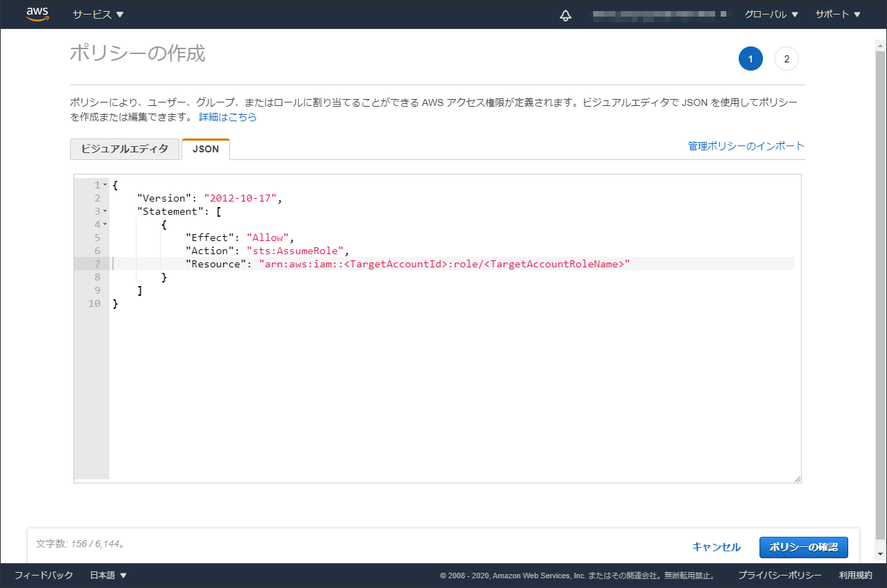The image size is (887, 588).
Task: Open the 詳細はこちら help link
Action: pos(227,118)
